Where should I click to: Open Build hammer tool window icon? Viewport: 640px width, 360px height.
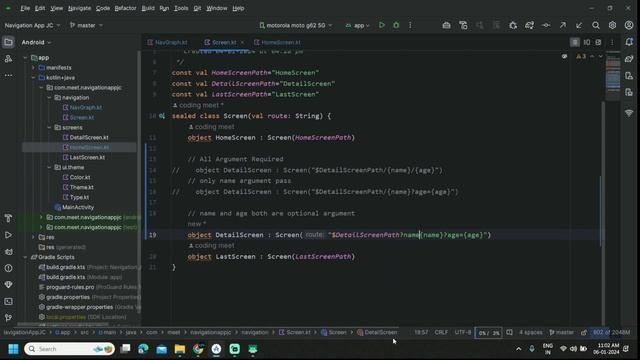(x=8, y=218)
